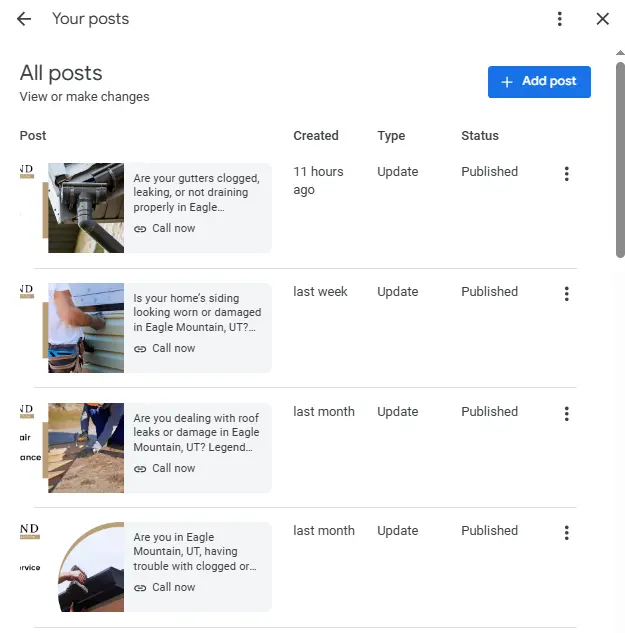Click the vertical scrollbar on the right
The image size is (625, 633).
click(620, 160)
